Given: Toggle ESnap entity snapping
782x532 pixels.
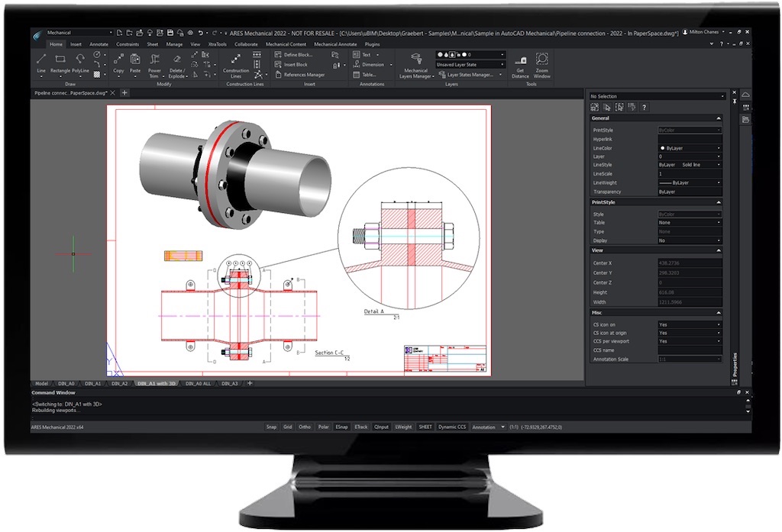Looking at the screenshot, I should 341,427.
